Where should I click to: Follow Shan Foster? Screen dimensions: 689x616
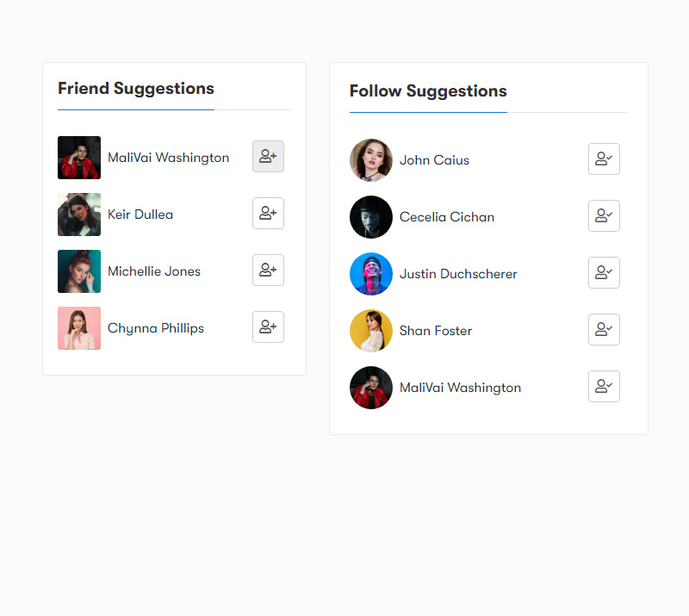point(605,329)
